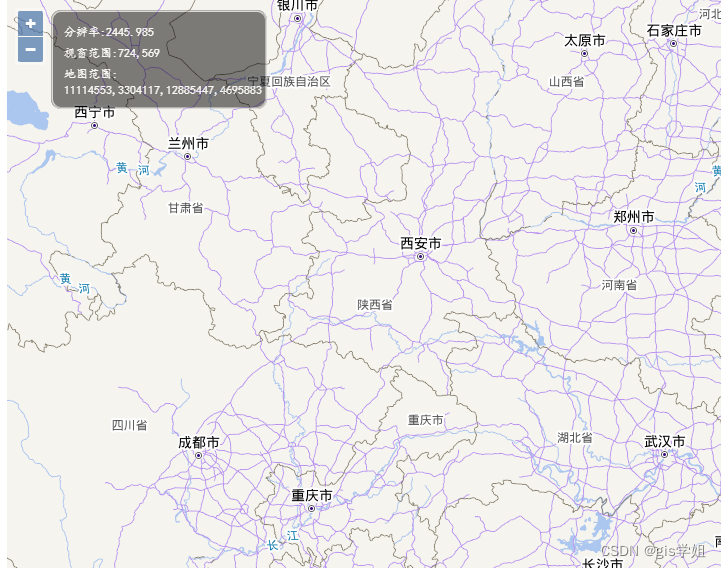Click the 山西省 province label

(567, 82)
